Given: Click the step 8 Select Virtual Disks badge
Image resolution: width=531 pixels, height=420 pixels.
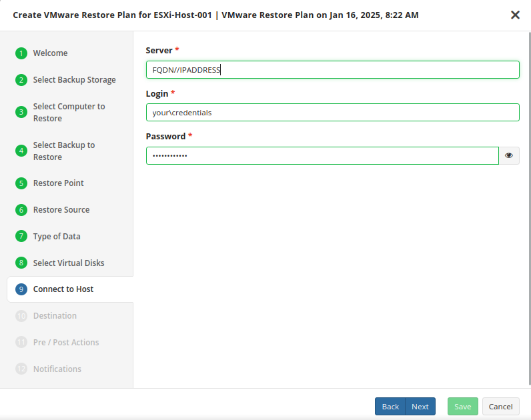Looking at the screenshot, I should (x=21, y=263).
